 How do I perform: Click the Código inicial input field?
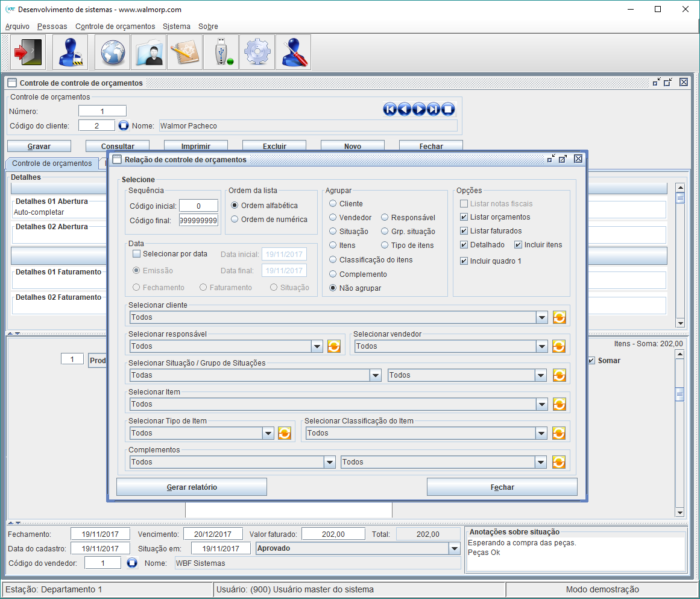coord(198,206)
